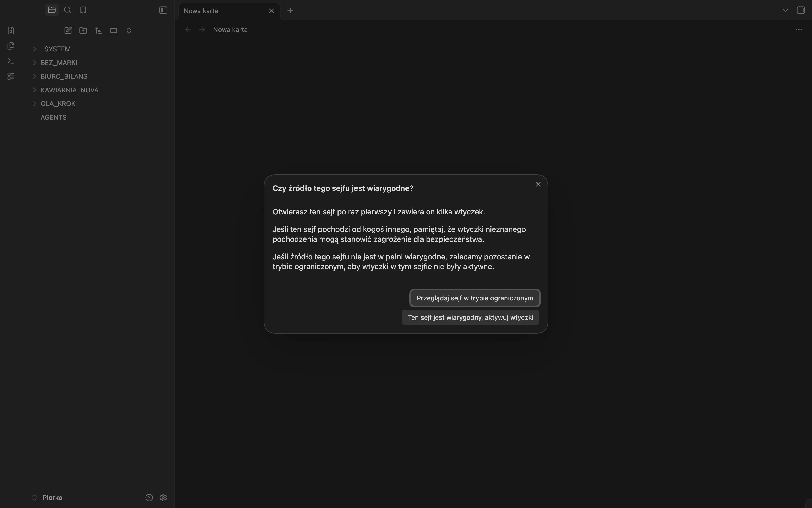Close the trust dialog with X

click(x=538, y=184)
